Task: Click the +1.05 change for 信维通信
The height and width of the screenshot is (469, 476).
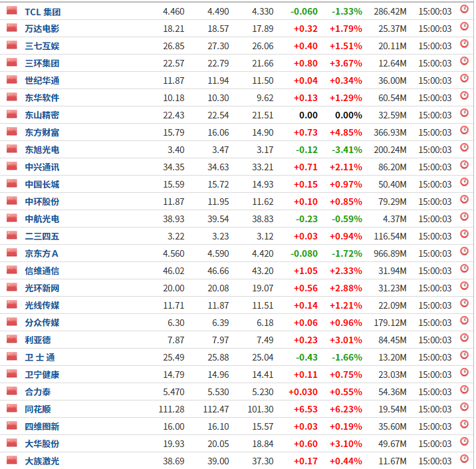Action: click(x=306, y=271)
